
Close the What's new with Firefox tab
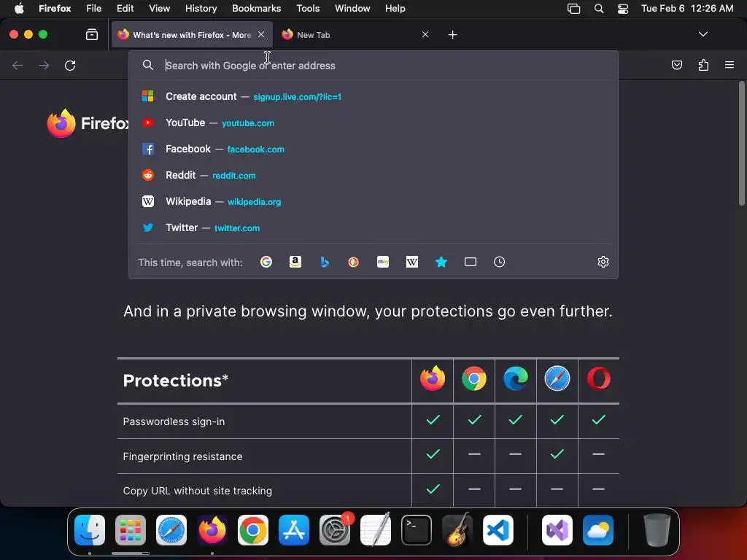(261, 34)
